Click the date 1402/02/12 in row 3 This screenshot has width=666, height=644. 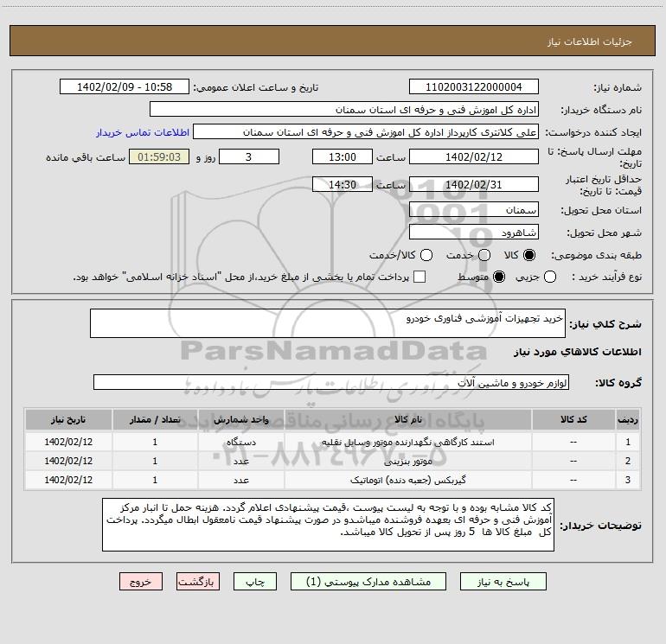pos(68,480)
